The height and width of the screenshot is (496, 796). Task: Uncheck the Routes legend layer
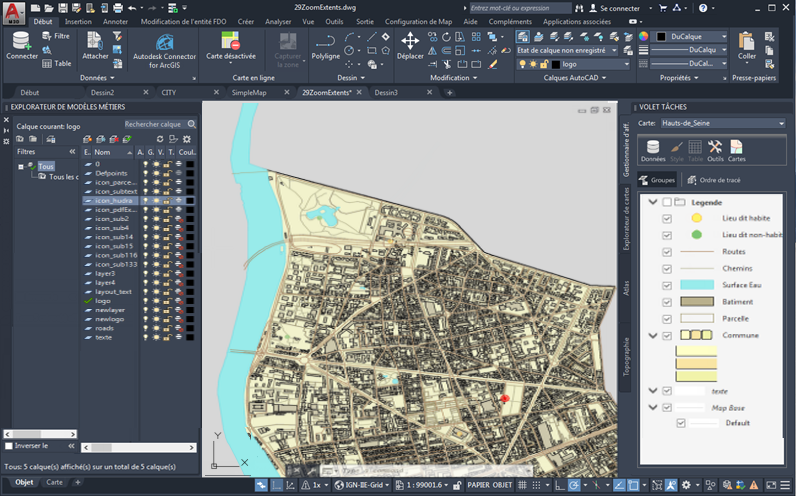[667, 251]
